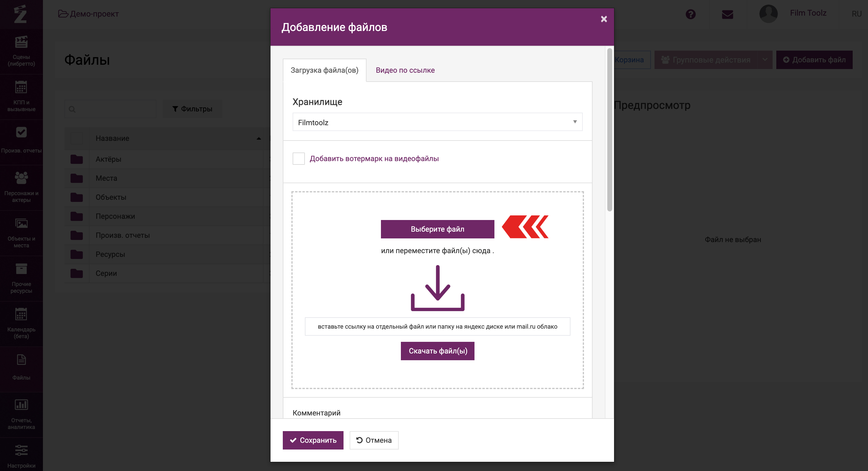Click the file search input field
This screenshot has width=868, height=471.
pyautogui.click(x=110, y=109)
